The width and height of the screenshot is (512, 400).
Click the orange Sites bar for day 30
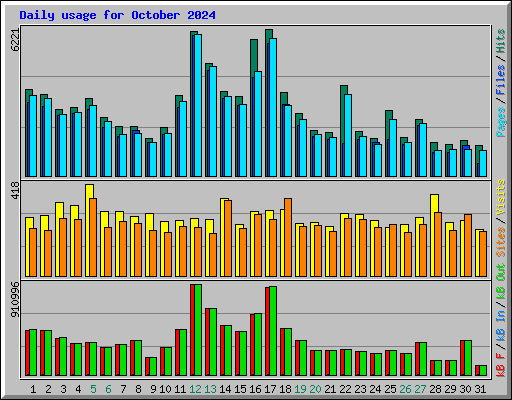468,245
